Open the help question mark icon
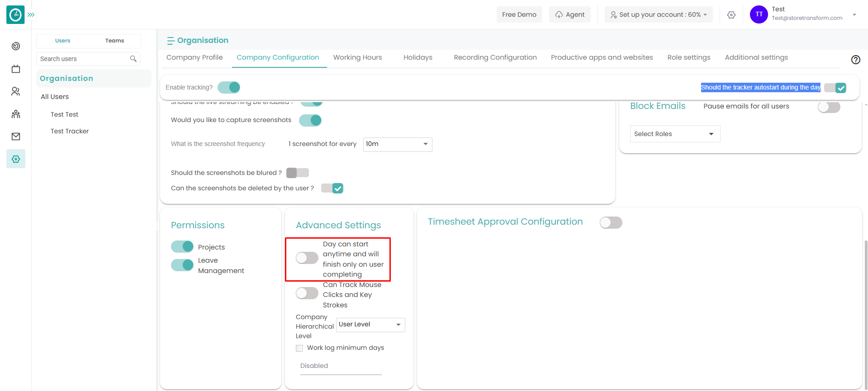 coord(856,60)
